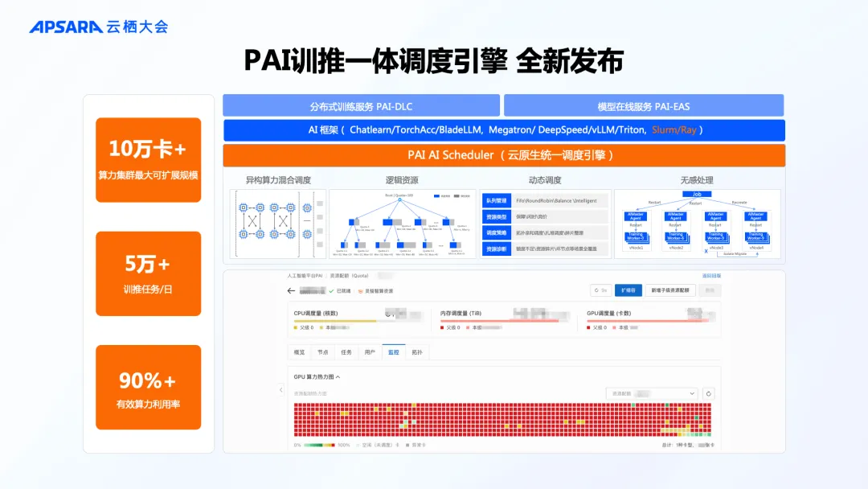Click the 分布式训练服务 PAI-DLC banner
The width and height of the screenshot is (868, 489).
coord(361,106)
